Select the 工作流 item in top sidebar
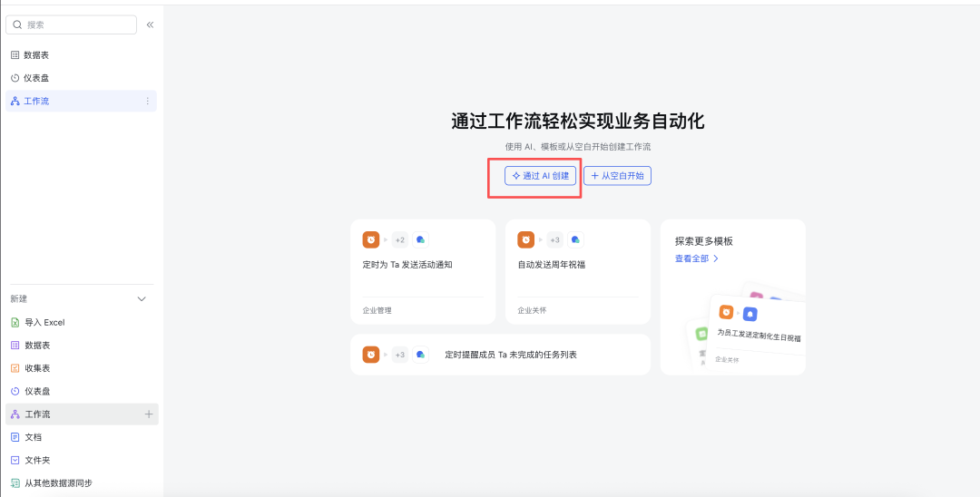The width and height of the screenshot is (980, 497). tap(36, 101)
